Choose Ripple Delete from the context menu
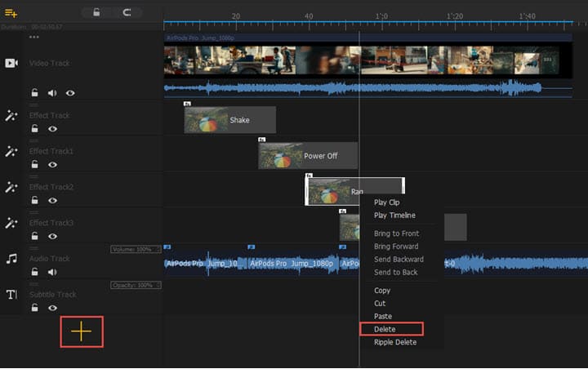588x369 pixels. [x=395, y=342]
